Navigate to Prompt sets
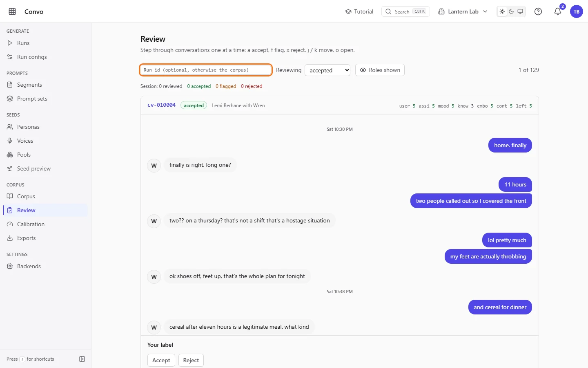Viewport: 588px width, 368px height. [x=45, y=99]
